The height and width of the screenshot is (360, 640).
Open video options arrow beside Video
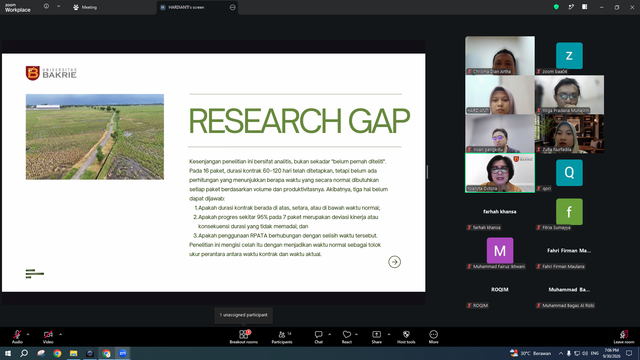click(x=60, y=334)
